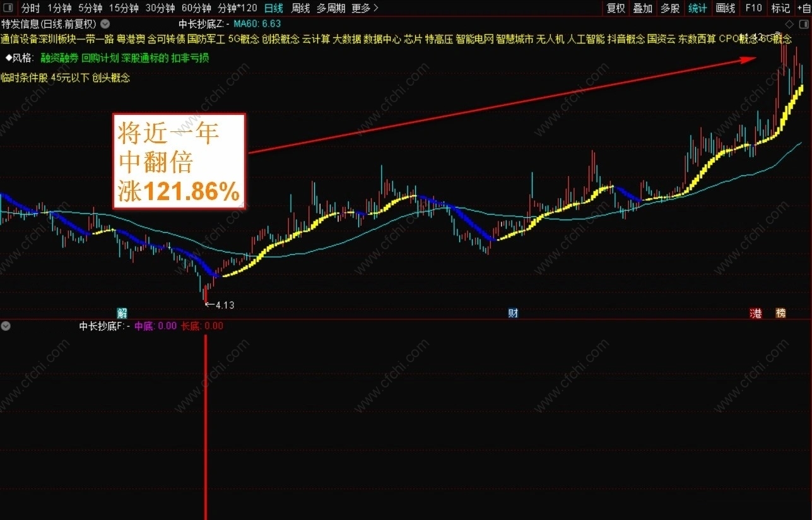Click the 港 event marker
Viewport: 812px width, 520px height.
[755, 312]
